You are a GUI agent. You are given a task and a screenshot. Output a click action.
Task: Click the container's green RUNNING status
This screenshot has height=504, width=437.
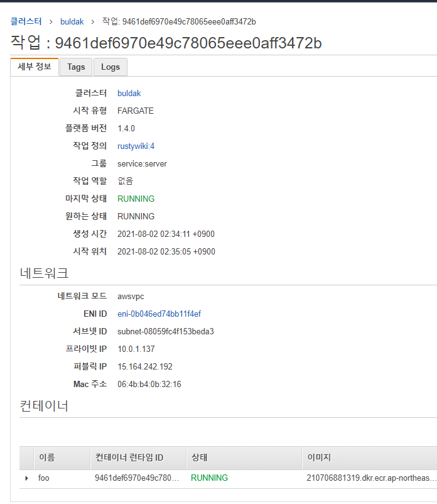click(209, 478)
